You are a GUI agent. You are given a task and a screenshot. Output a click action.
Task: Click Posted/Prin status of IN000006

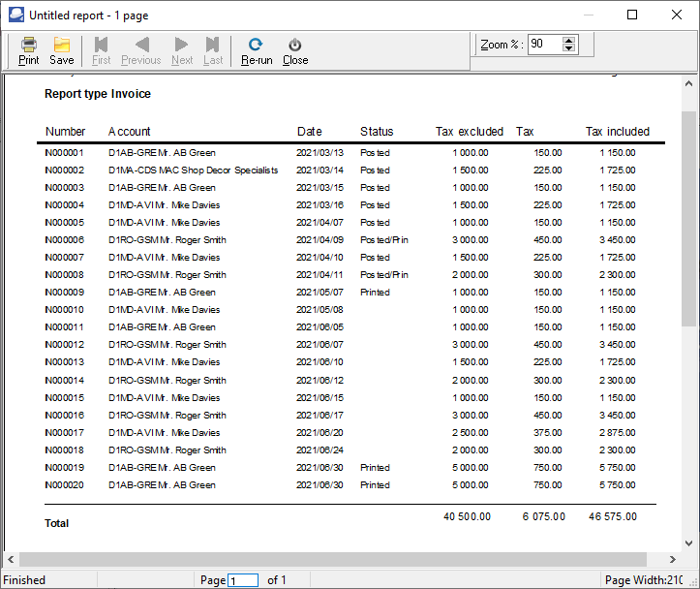point(384,240)
